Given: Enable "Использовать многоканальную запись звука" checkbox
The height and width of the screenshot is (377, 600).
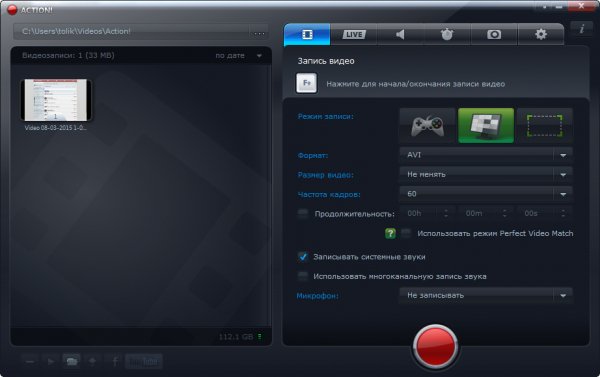Looking at the screenshot, I should point(303,276).
